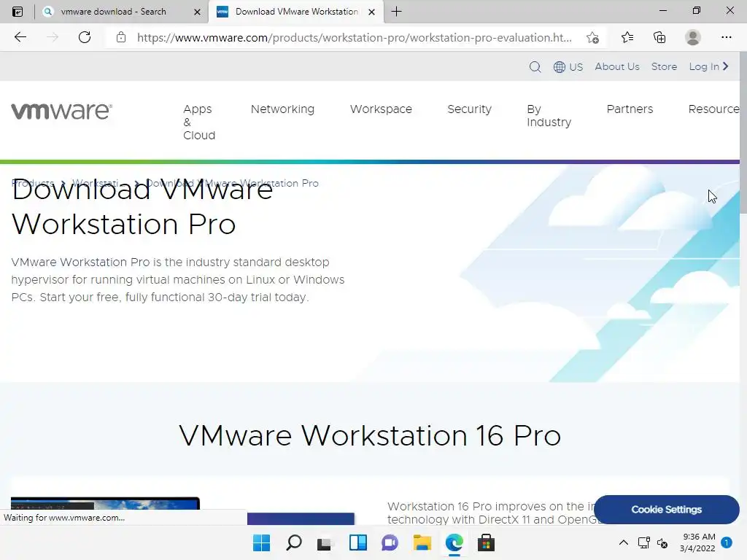Image resolution: width=747 pixels, height=560 pixels.
Task: Click Cookie Settings button
Action: 667,510
